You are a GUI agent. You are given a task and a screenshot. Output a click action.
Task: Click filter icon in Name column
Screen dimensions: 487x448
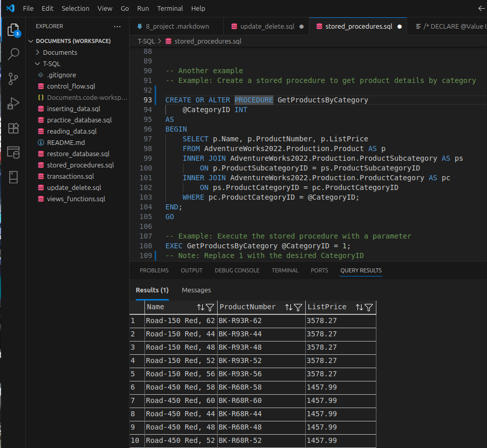(210, 307)
